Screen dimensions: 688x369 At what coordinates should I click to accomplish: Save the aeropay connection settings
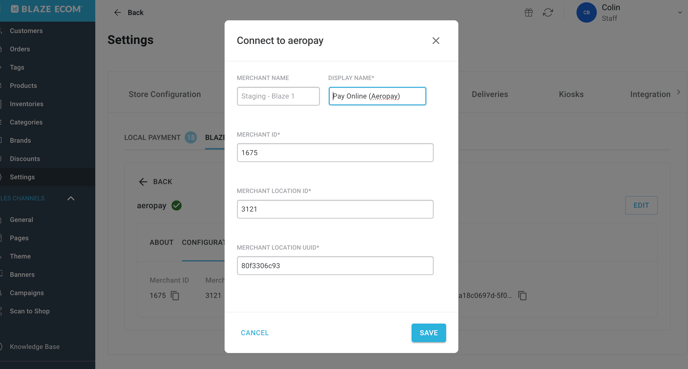coord(429,333)
